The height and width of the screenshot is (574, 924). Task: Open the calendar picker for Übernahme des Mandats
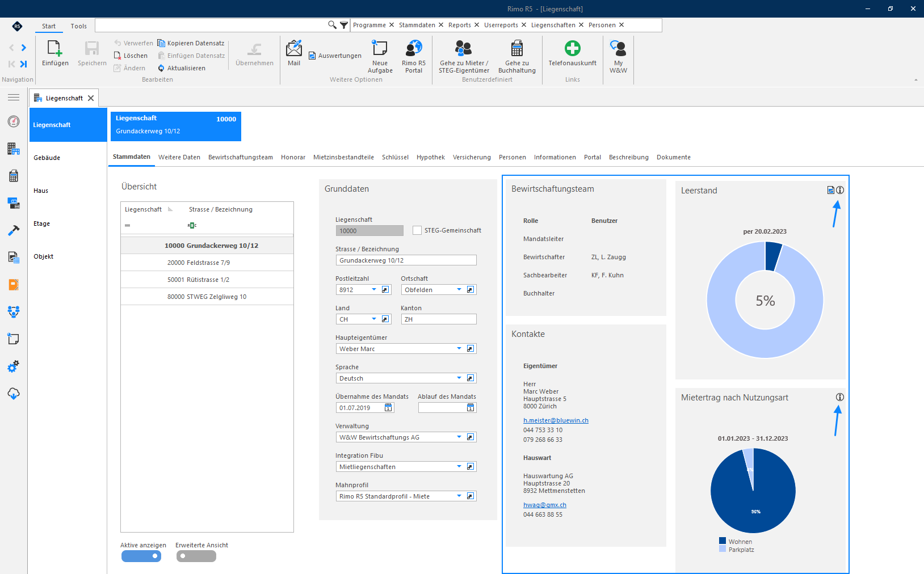[x=388, y=408]
